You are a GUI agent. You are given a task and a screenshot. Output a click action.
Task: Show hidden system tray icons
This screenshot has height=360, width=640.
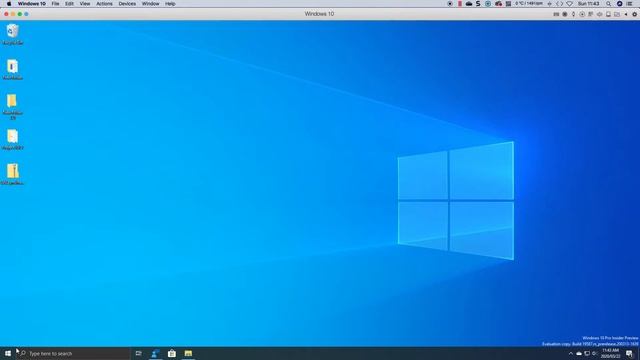tap(571, 353)
